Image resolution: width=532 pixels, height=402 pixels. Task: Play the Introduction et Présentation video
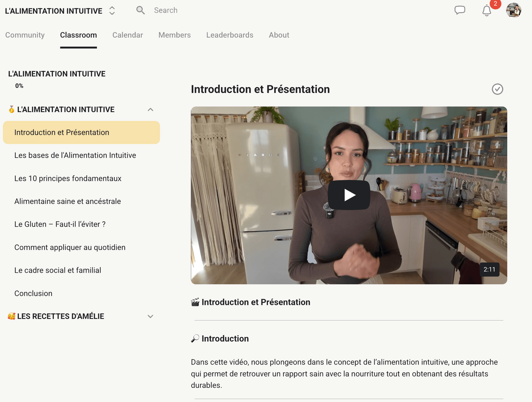349,195
